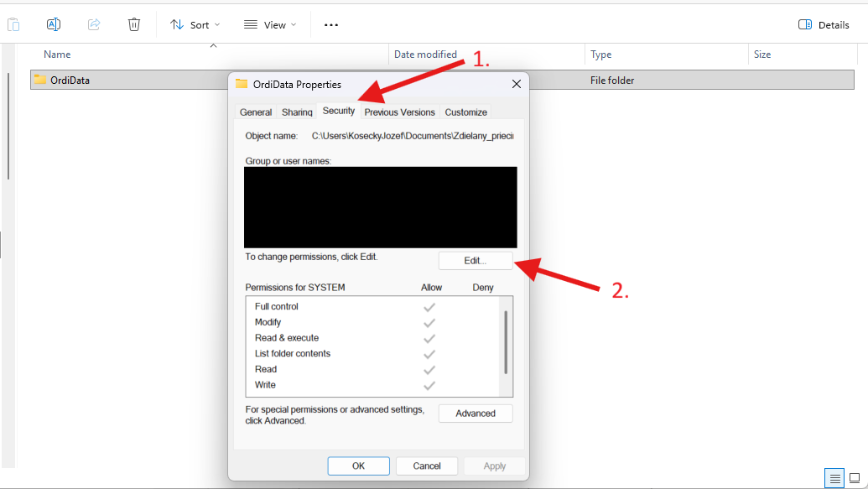868x489 pixels.
Task: Click the Write permission row
Action: (372, 385)
